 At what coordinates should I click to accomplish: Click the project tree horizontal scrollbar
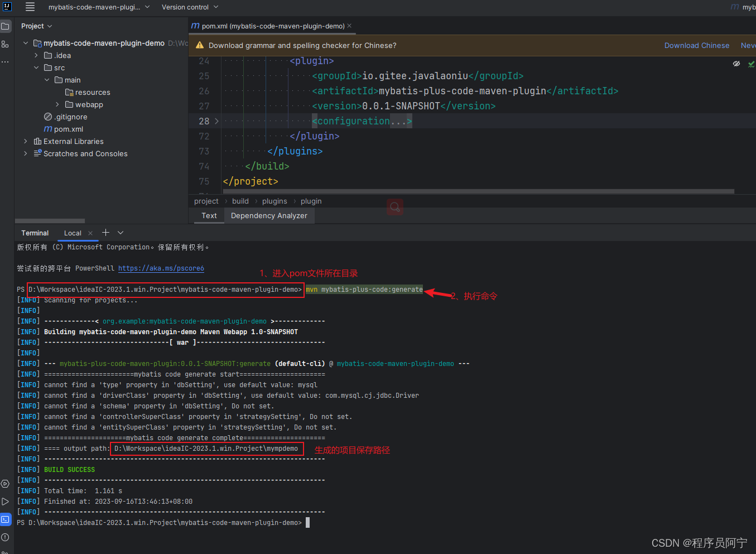point(50,220)
